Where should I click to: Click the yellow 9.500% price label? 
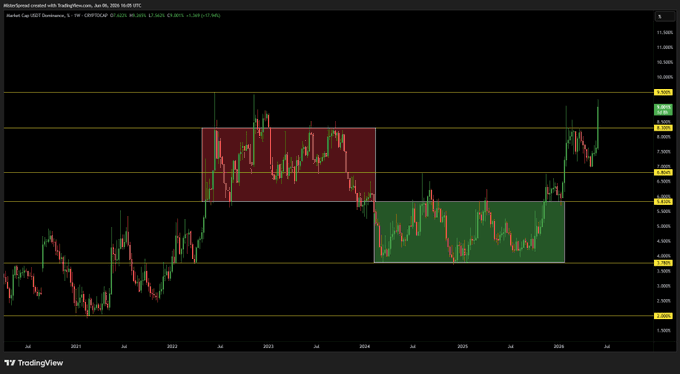(x=664, y=92)
